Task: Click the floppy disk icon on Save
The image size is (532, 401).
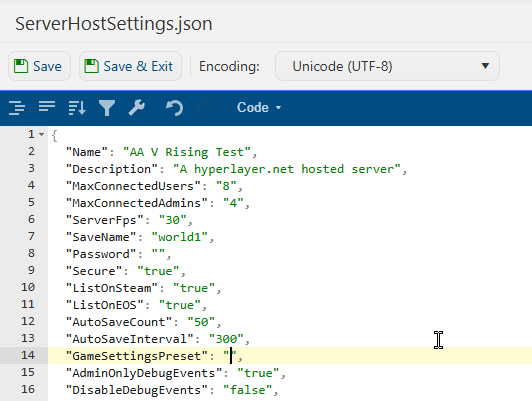Action: [x=21, y=66]
